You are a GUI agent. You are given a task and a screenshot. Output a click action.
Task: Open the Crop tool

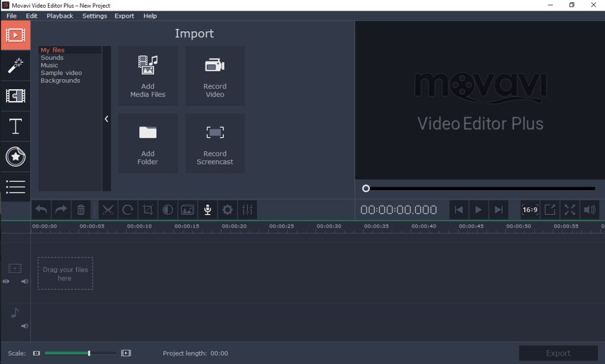(x=147, y=210)
